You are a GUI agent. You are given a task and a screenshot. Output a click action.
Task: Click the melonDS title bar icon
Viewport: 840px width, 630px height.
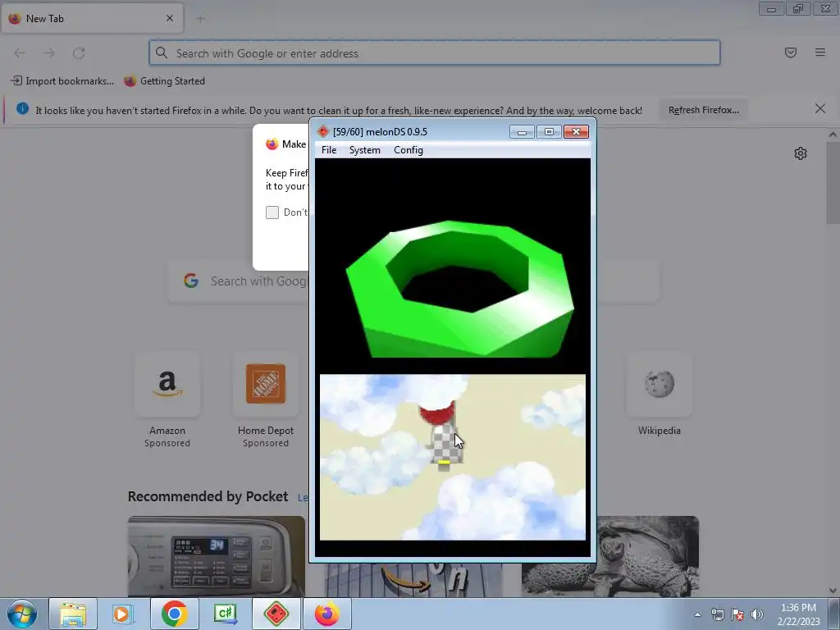tap(323, 132)
